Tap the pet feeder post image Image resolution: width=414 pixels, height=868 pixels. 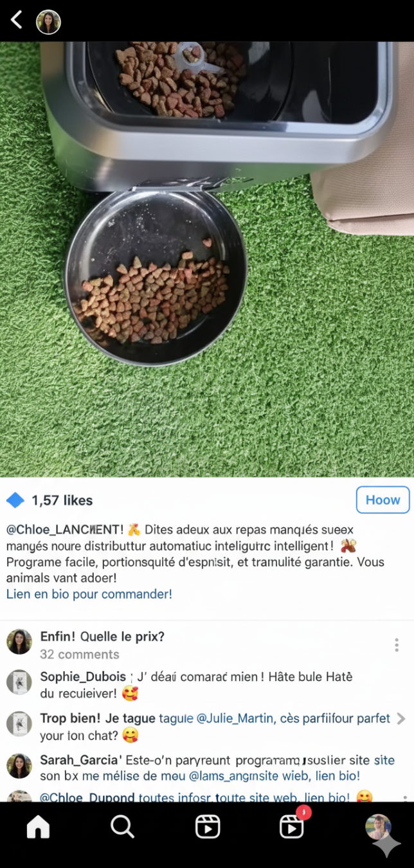click(207, 259)
